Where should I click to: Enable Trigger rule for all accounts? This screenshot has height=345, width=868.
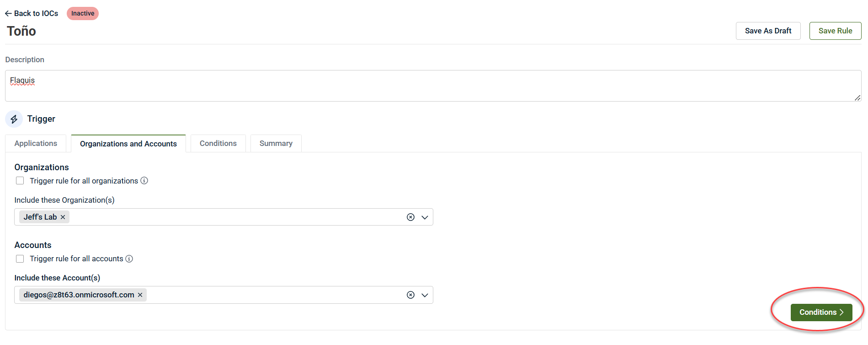pyautogui.click(x=20, y=259)
